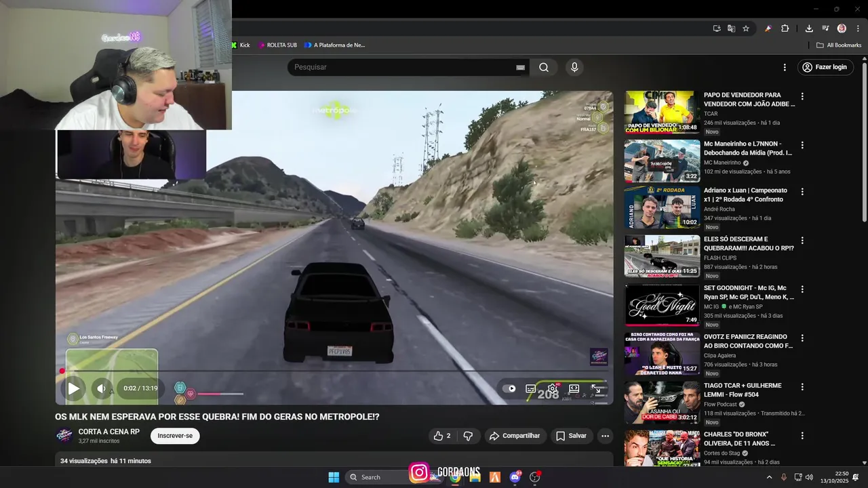The width and height of the screenshot is (868, 488).
Task: Click Flow Podcast channel name
Action: (720, 404)
